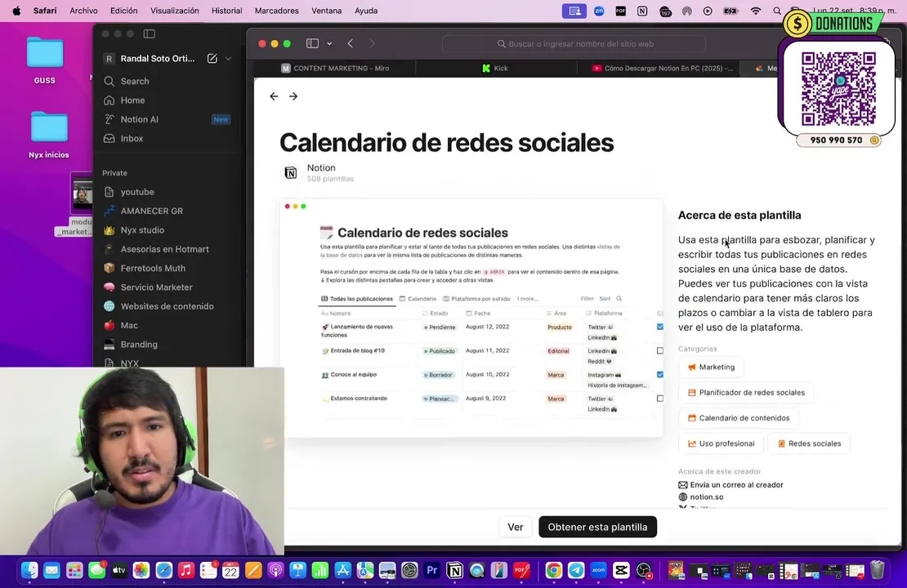Viewport: 907px width, 588px height.
Task: Open Safari tab group dropdown arrow
Action: [x=329, y=43]
